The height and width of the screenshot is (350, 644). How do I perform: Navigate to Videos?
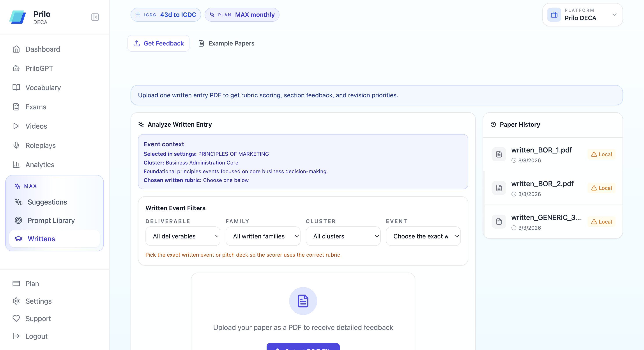click(55, 126)
